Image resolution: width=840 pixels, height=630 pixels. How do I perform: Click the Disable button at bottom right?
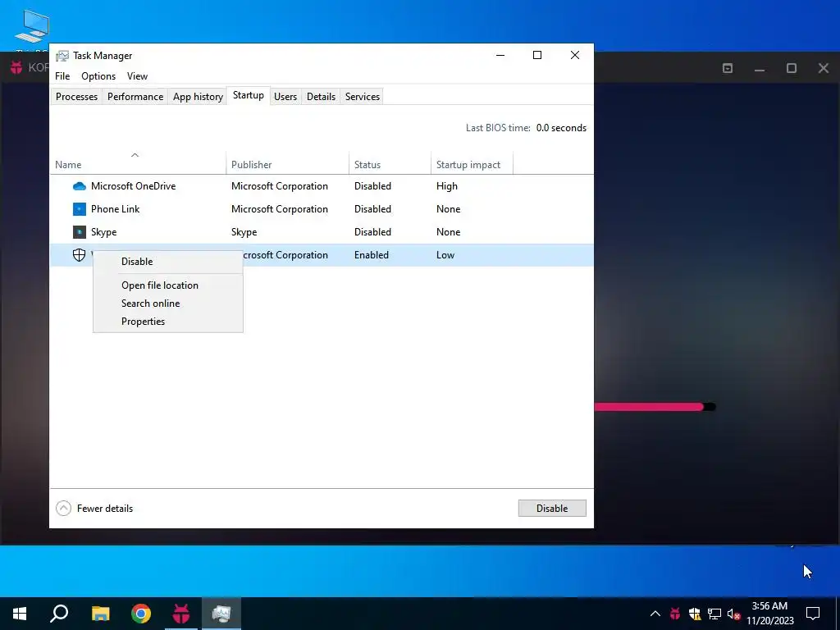pyautogui.click(x=552, y=509)
